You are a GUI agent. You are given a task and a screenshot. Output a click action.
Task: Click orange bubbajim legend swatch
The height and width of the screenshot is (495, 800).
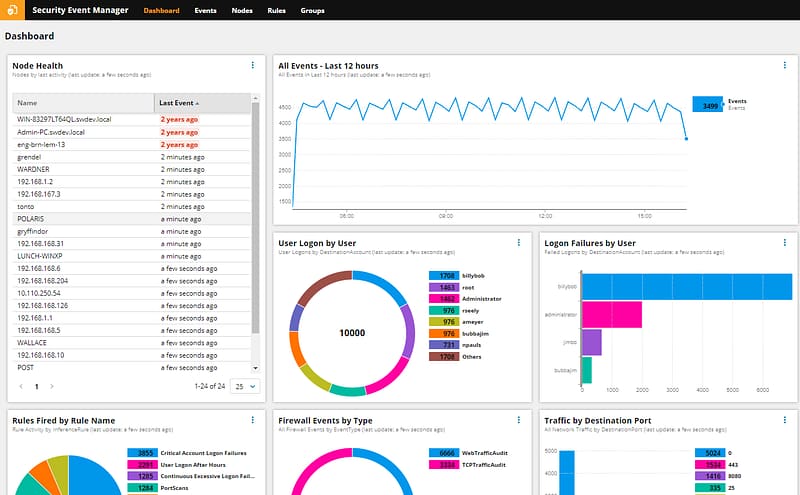point(444,333)
